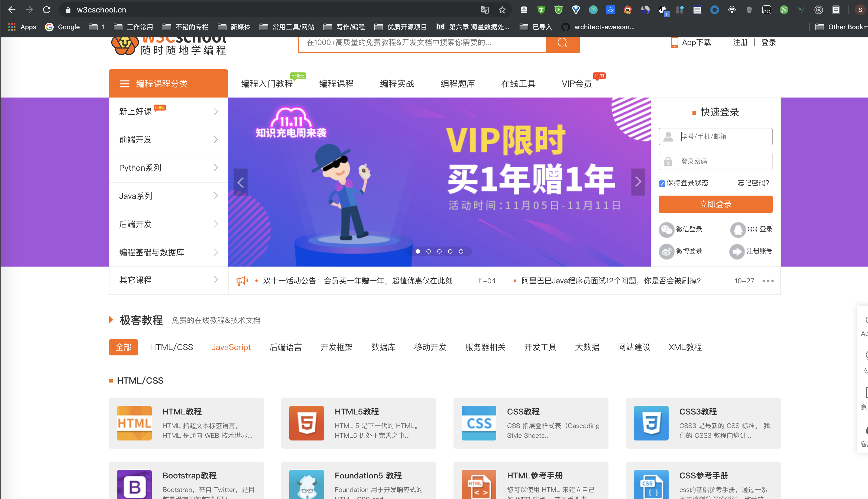Click the 立即登录 button
Viewport: 868px width, 499px height.
click(715, 204)
